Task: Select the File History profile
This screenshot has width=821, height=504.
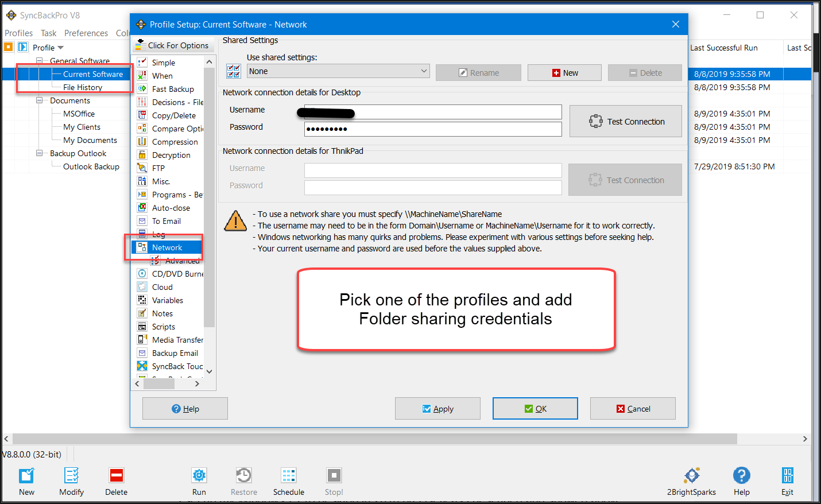Action: 83,87
